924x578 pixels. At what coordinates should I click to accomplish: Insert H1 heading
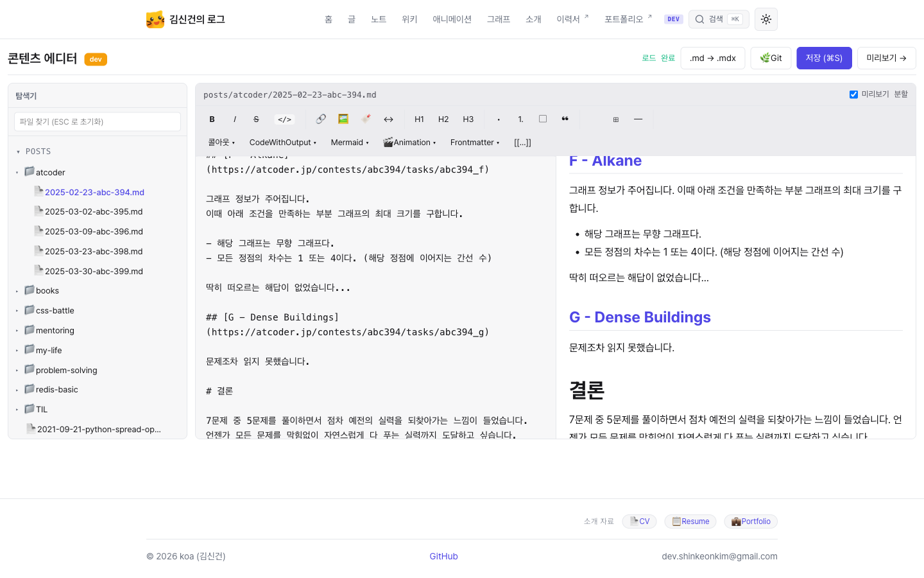(419, 119)
